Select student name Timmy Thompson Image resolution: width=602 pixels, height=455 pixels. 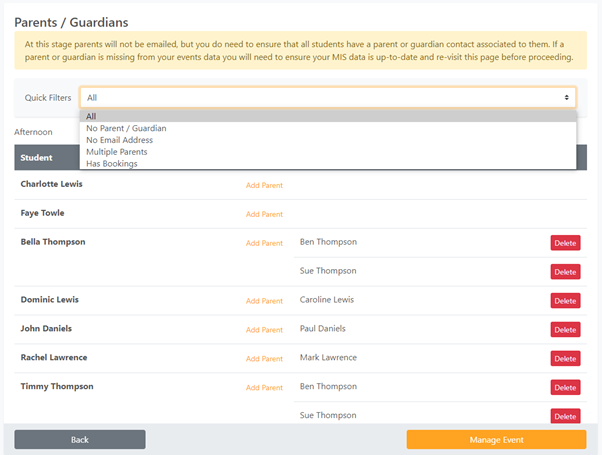[57, 386]
